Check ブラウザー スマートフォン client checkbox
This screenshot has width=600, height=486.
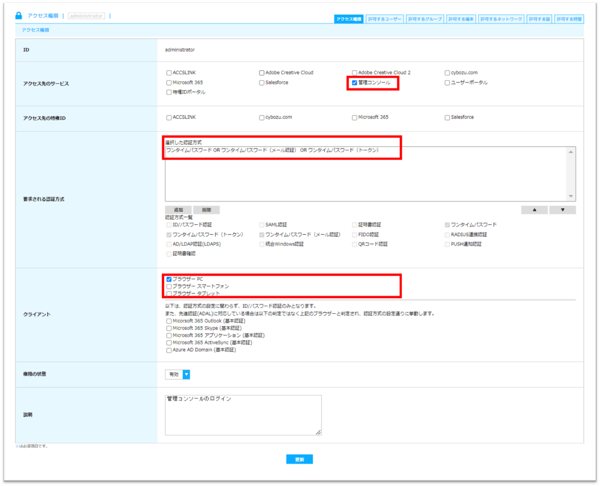tap(169, 287)
